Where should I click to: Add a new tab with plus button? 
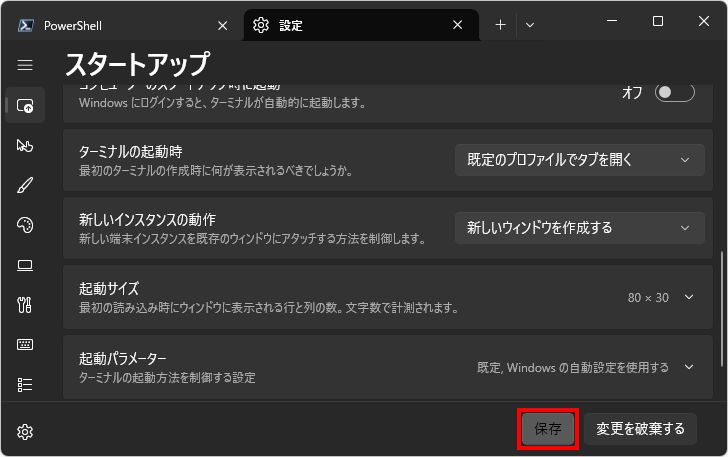500,25
